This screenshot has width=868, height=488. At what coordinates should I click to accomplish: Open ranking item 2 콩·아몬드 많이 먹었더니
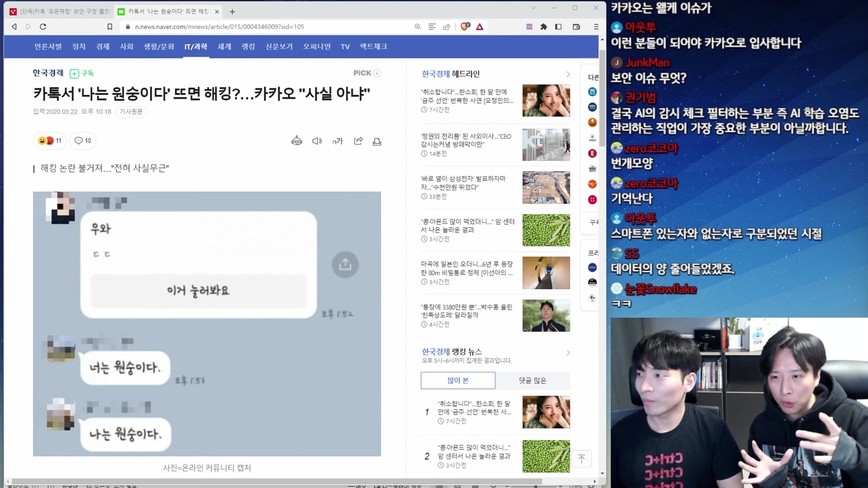click(474, 452)
